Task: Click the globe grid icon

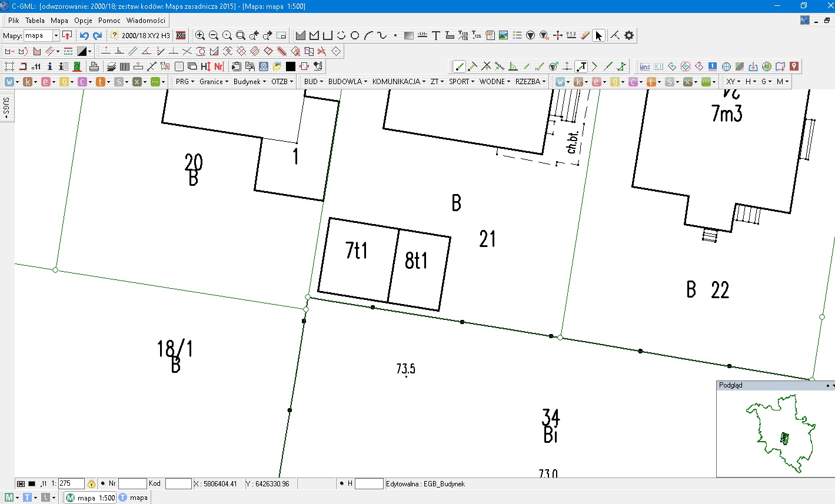Action: [x=726, y=66]
